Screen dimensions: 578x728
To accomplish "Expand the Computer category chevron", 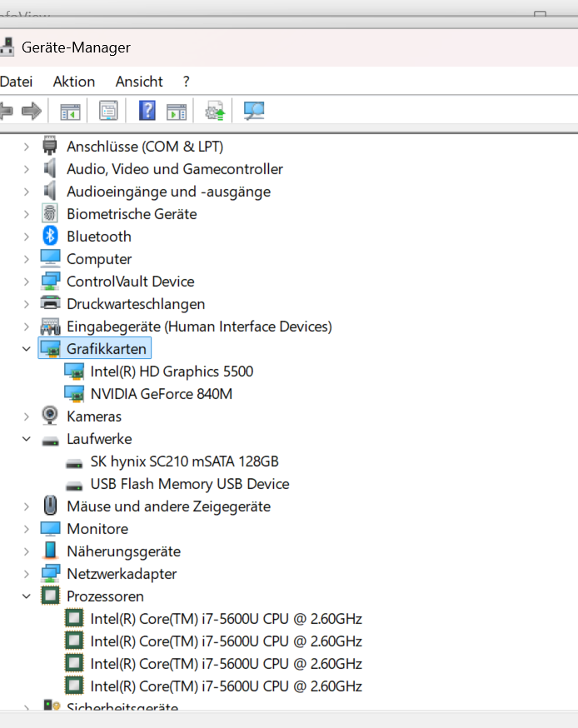I will 27,259.
